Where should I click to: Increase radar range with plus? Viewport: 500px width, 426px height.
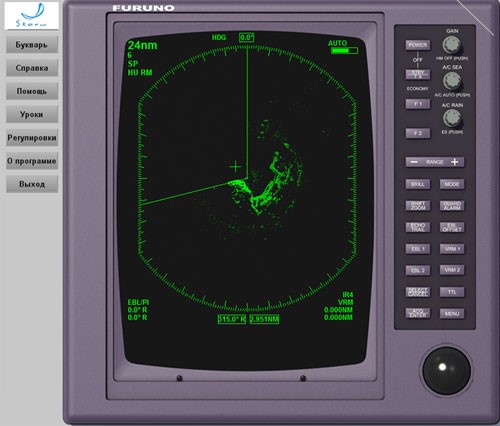pos(455,162)
